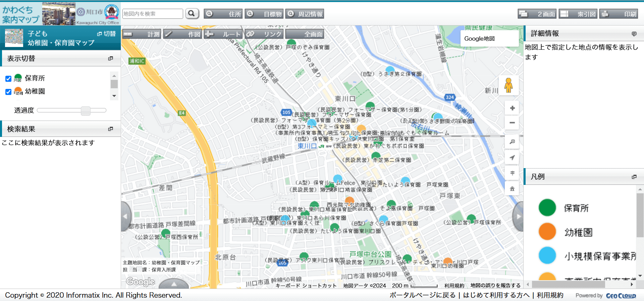Select the 作図 drawing tool
This screenshot has width=644, height=301.
182,34
